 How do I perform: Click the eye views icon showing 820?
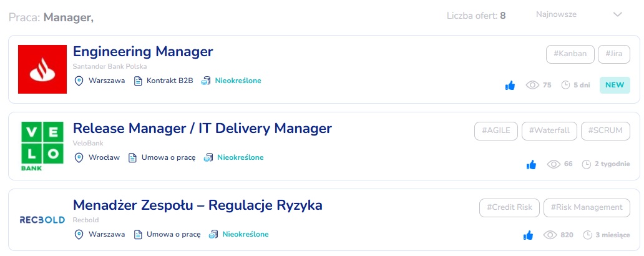[x=550, y=235]
